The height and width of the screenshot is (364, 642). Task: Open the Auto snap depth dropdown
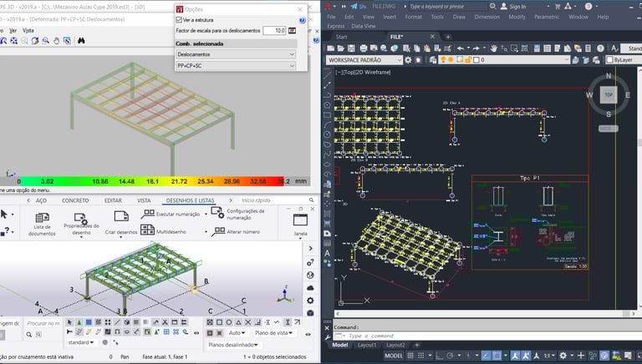237,333
